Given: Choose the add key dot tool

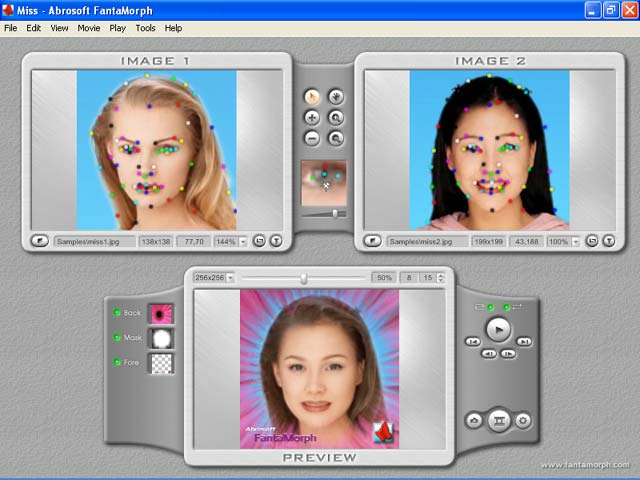Looking at the screenshot, I should point(312,118).
